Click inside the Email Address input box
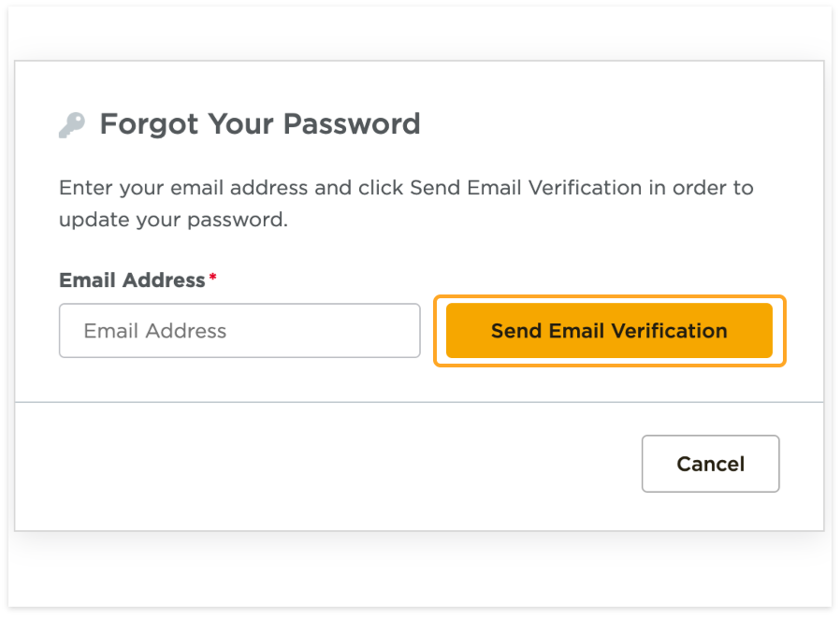This screenshot has height=617, width=840. [239, 331]
